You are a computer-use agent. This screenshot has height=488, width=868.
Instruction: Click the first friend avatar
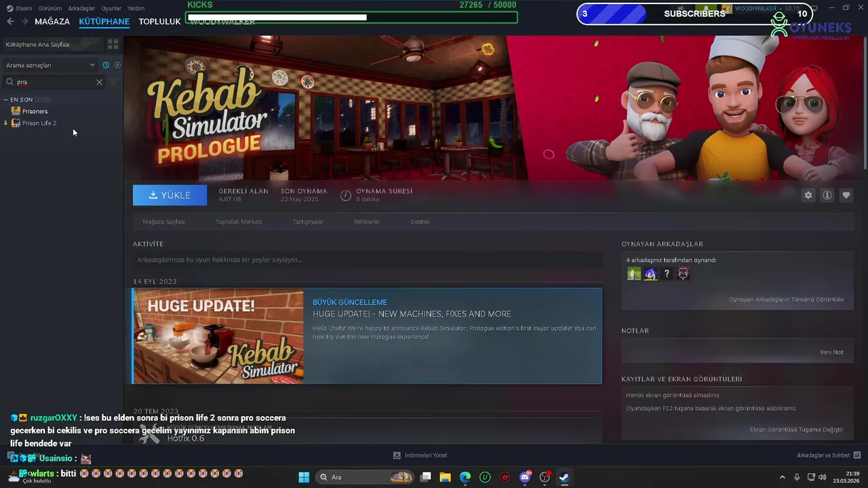[634, 274]
